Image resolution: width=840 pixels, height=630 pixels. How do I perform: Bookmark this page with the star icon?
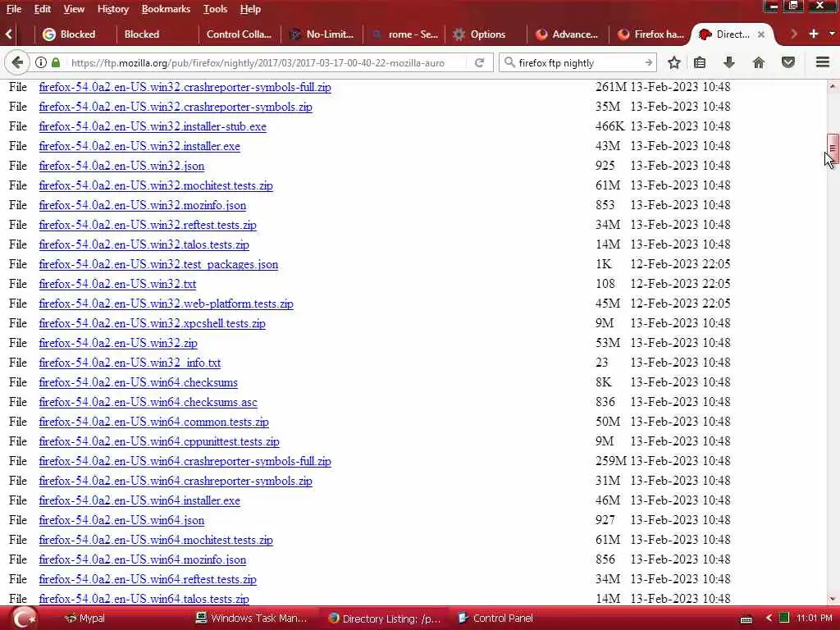point(674,62)
